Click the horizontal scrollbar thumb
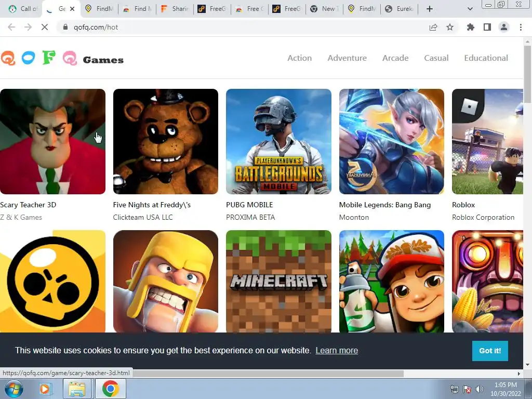 [268, 374]
